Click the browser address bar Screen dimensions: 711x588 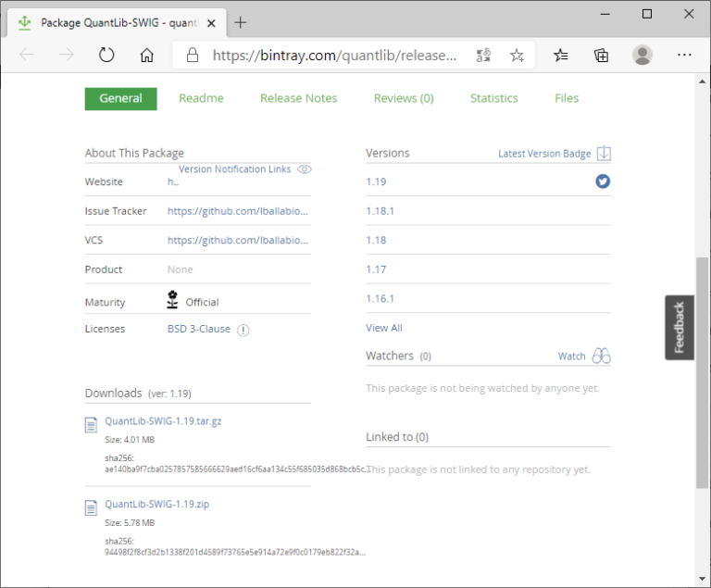pyautogui.click(x=333, y=56)
